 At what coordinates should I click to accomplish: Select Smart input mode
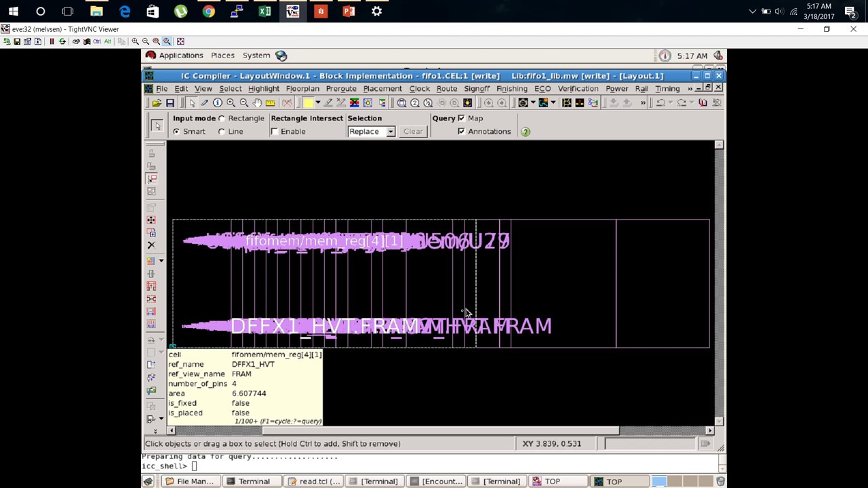tap(176, 131)
